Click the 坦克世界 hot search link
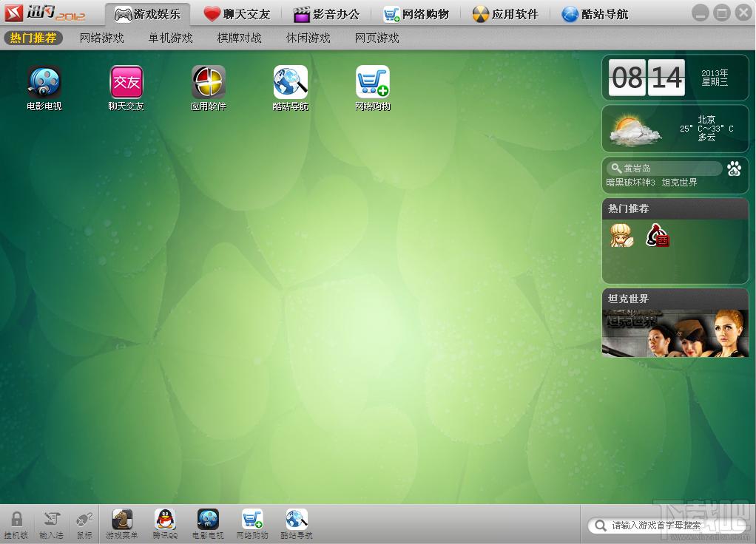This screenshot has height=544, width=756. tap(679, 183)
